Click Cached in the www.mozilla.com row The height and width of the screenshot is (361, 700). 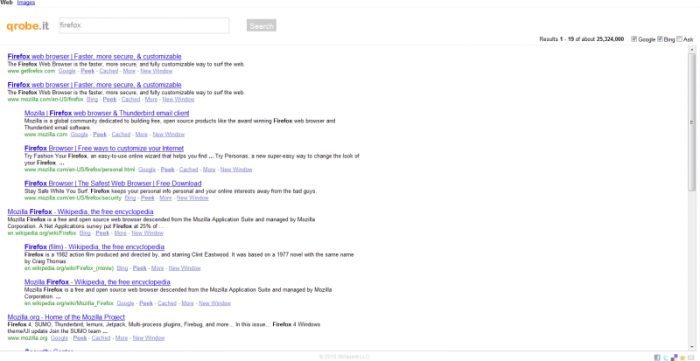[x=121, y=134]
